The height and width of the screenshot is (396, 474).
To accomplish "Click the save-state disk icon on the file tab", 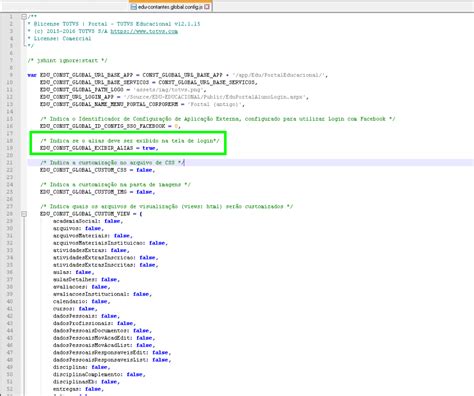I will [133, 7].
